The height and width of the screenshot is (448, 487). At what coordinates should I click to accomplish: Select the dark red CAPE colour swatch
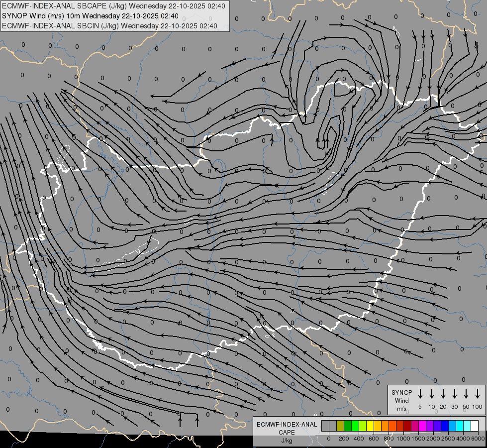click(408, 426)
